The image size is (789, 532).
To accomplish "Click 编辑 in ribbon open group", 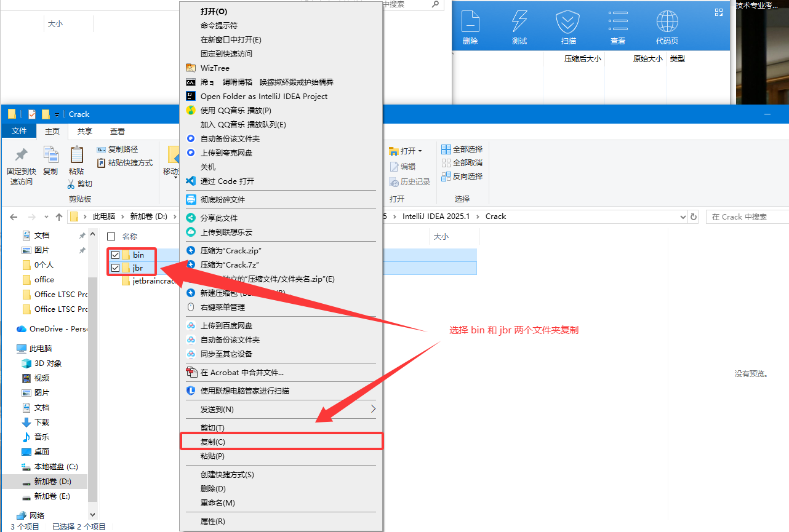I will pos(403,167).
